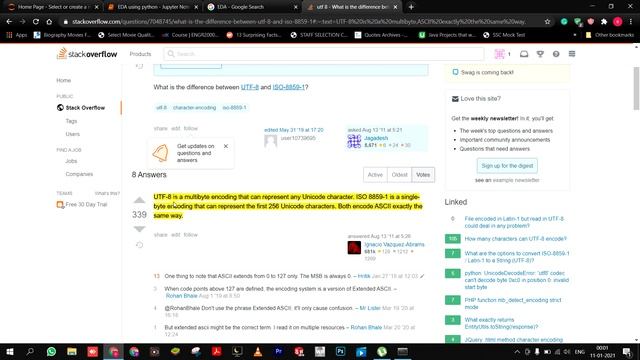Click the Stack Overflow search field

click(x=324, y=54)
